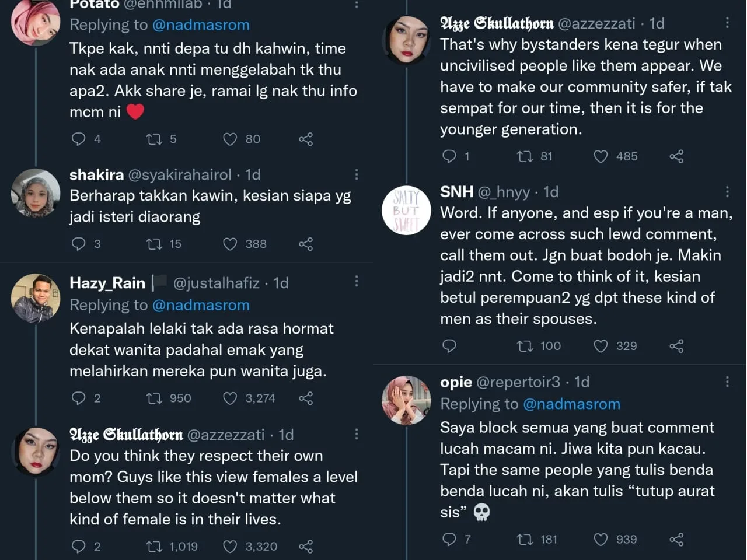The height and width of the screenshot is (560, 747).
Task: Open opie's profile via display name
Action: click(456, 382)
